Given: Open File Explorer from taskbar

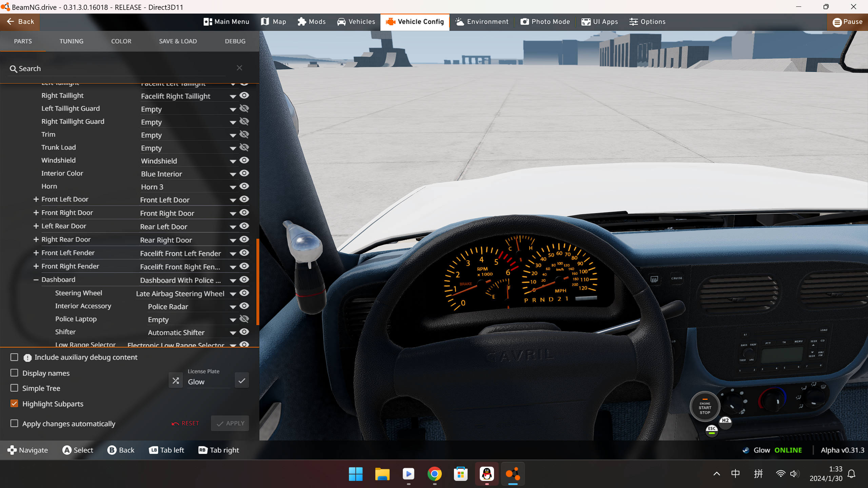Looking at the screenshot, I should click(x=382, y=474).
